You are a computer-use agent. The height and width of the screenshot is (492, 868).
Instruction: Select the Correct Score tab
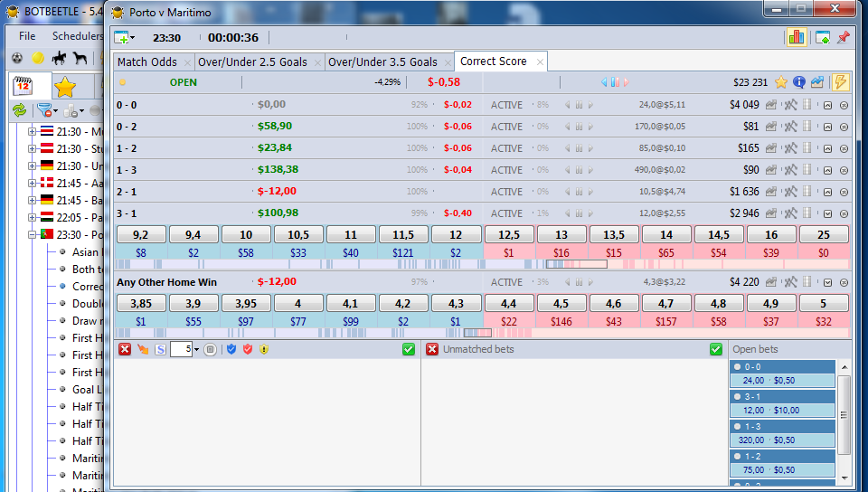[x=500, y=61]
